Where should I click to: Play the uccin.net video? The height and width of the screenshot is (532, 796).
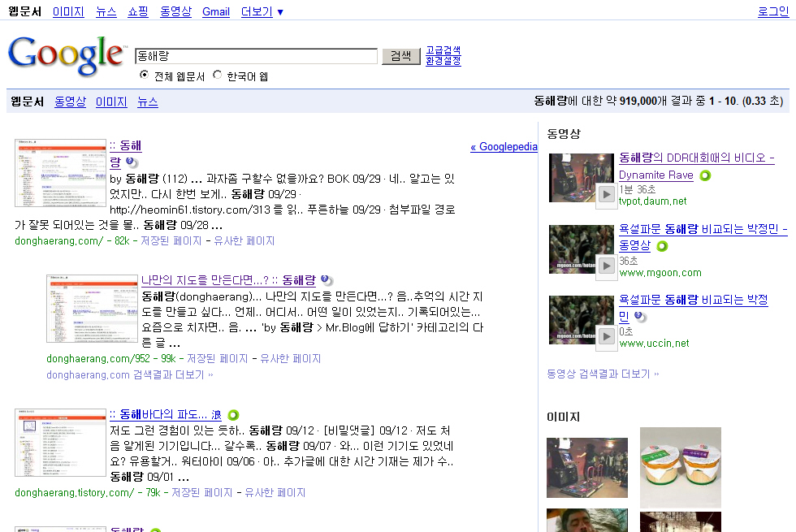606,336
